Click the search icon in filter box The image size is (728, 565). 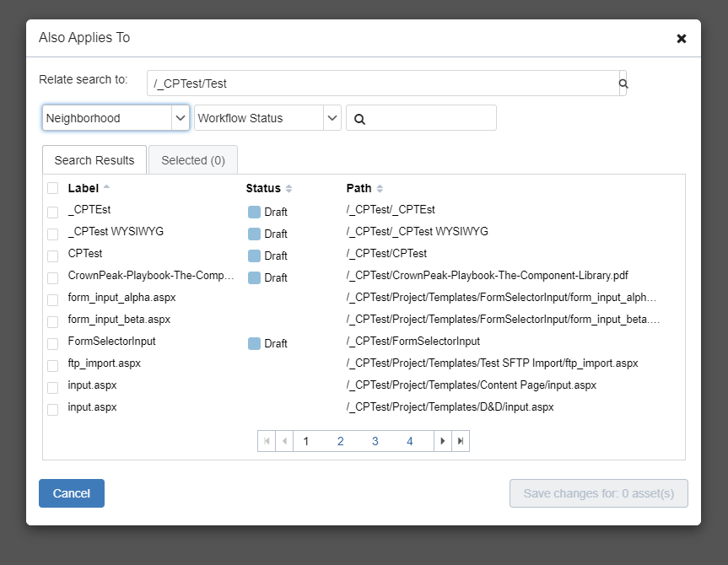pos(359,119)
